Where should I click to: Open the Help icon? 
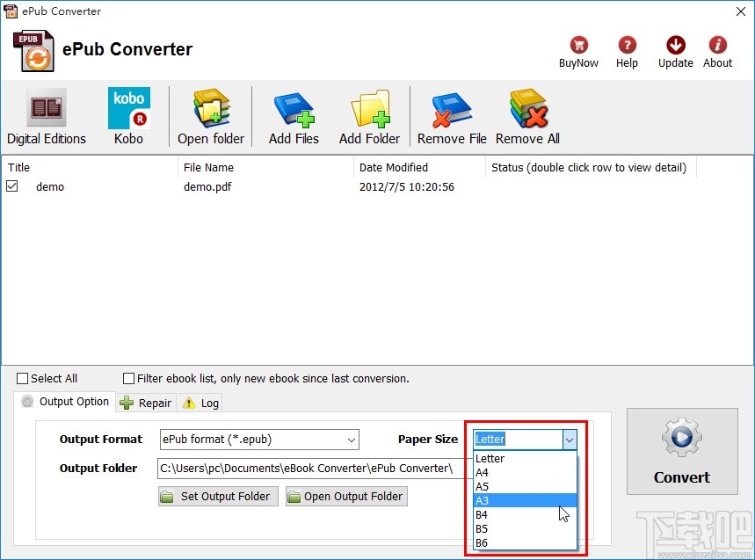tap(627, 52)
